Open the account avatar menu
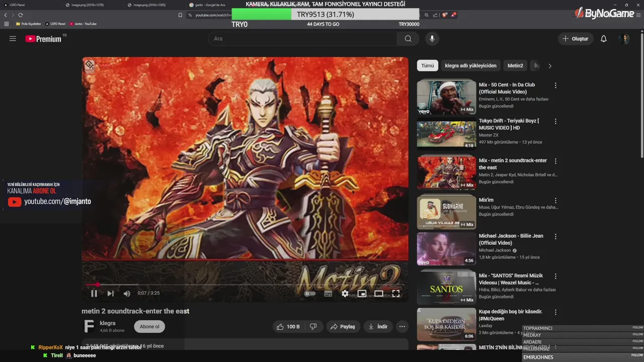This screenshot has width=644, height=362. click(x=625, y=39)
